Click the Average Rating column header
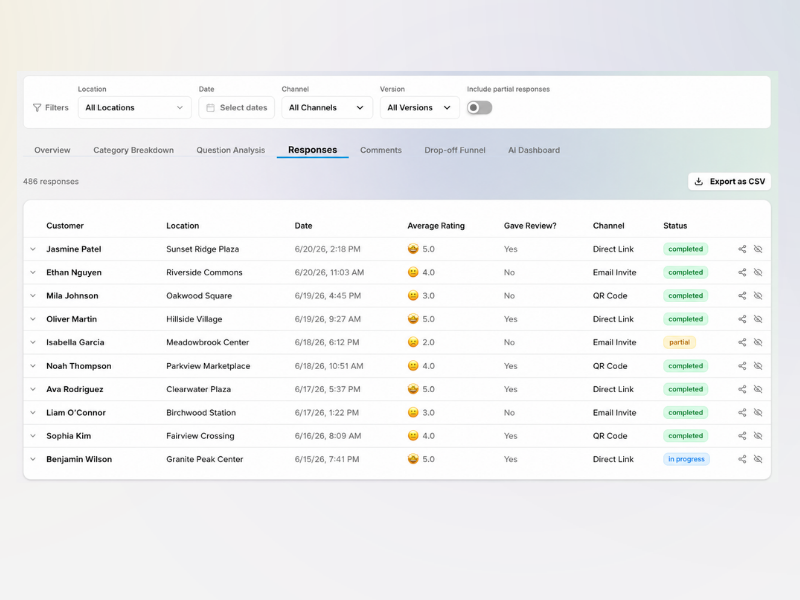Image resolution: width=800 pixels, height=600 pixels. [x=436, y=226]
